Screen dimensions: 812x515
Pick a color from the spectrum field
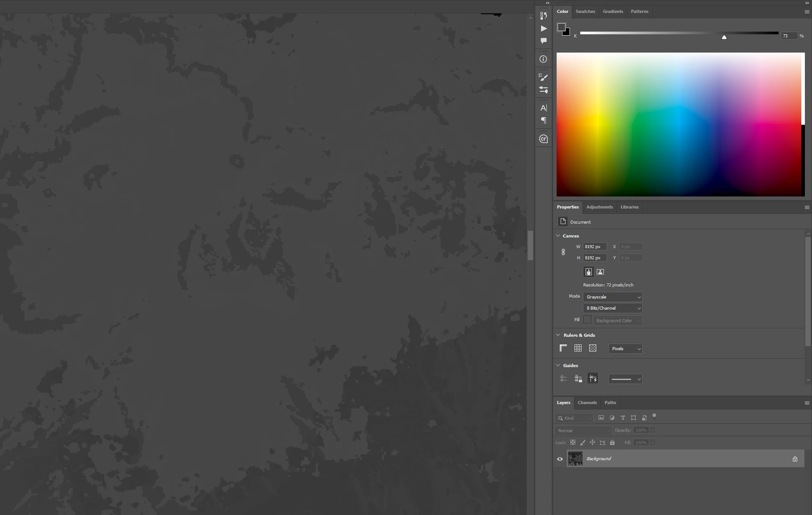681,125
